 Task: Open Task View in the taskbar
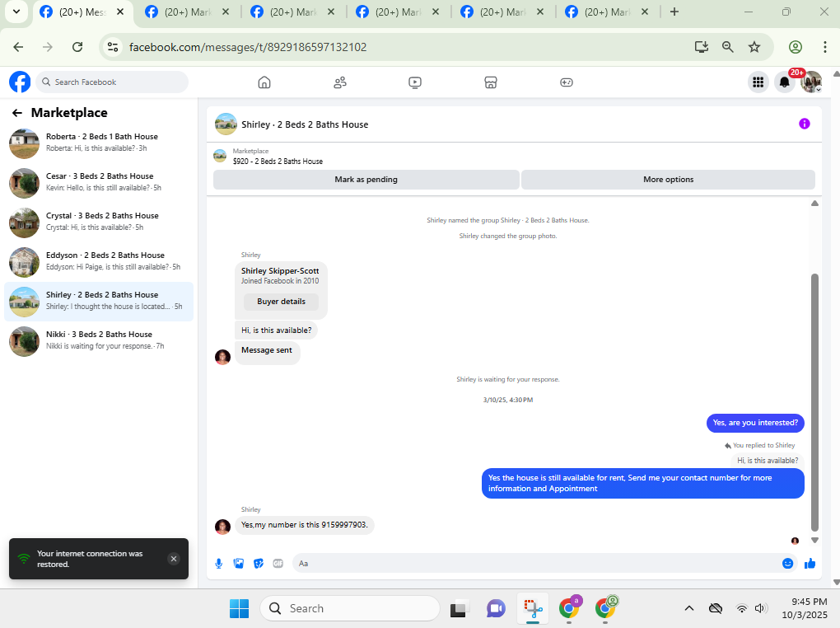(x=458, y=608)
